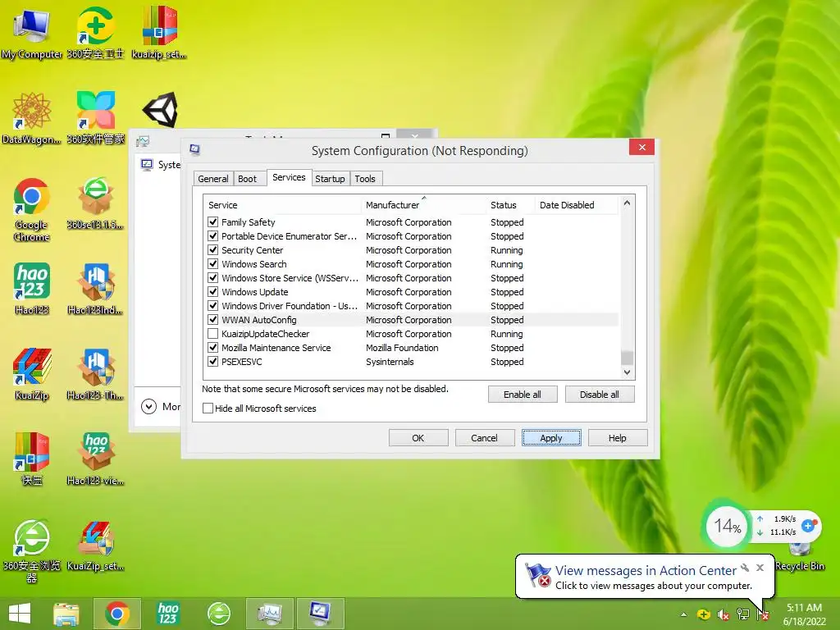
Task: Open Chrome from the taskbar
Action: point(117,614)
